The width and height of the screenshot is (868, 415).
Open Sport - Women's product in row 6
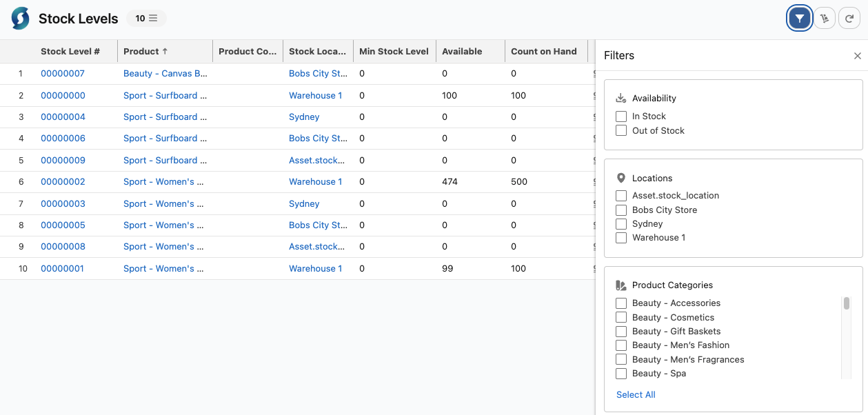tap(164, 182)
